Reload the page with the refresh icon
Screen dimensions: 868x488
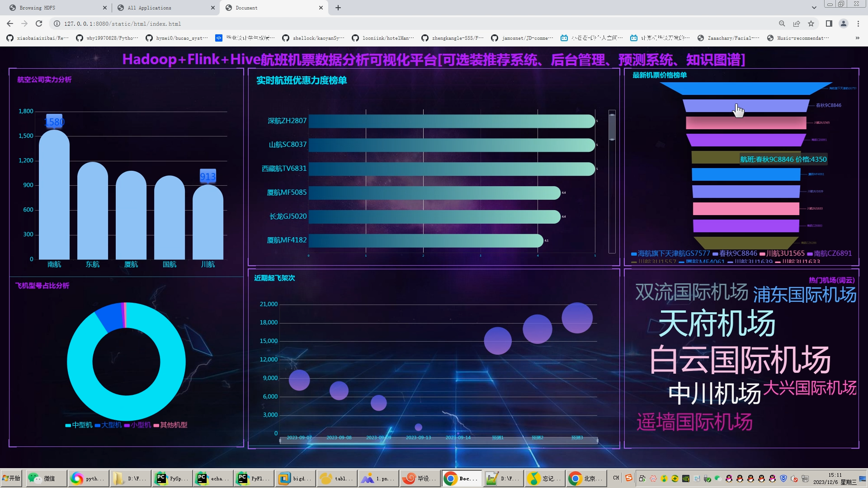coord(39,23)
